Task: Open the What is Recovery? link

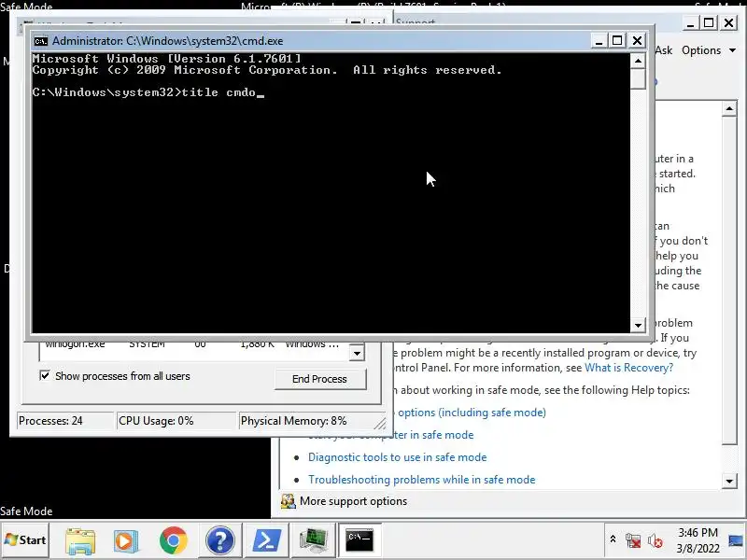Action: point(628,368)
